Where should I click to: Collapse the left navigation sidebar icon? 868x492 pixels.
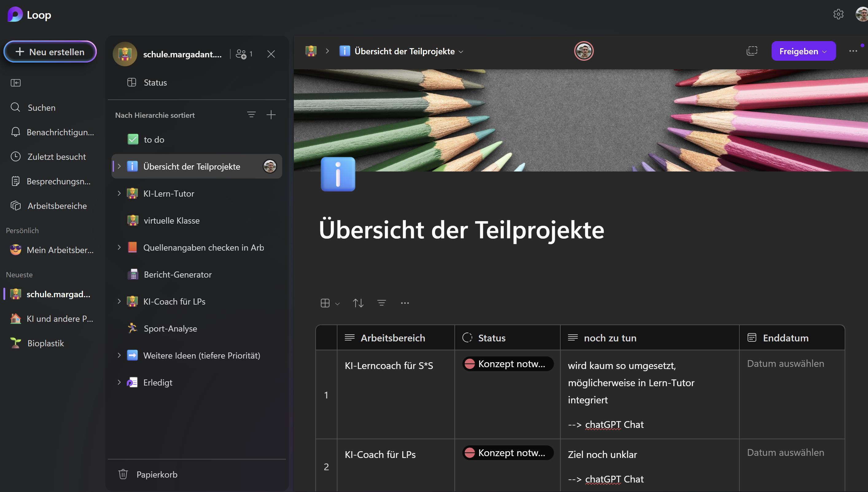16,83
